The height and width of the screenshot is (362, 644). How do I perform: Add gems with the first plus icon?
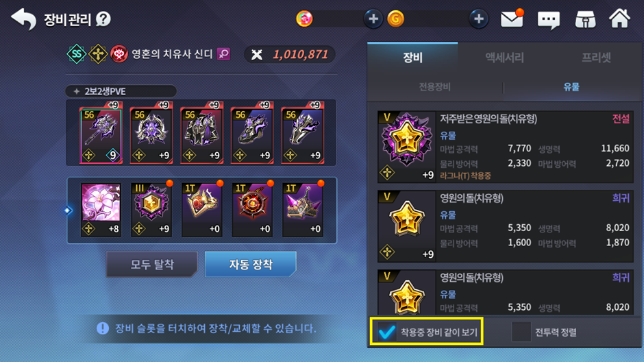click(x=373, y=19)
